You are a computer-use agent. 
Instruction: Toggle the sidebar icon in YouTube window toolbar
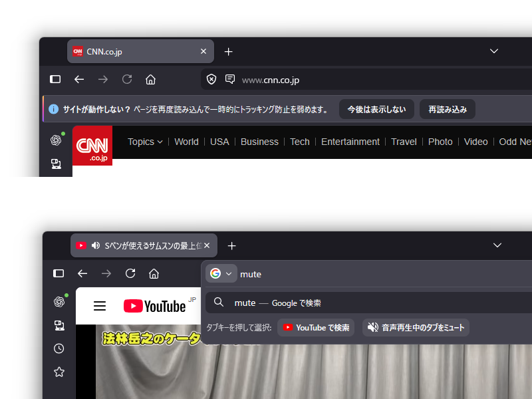click(x=59, y=273)
